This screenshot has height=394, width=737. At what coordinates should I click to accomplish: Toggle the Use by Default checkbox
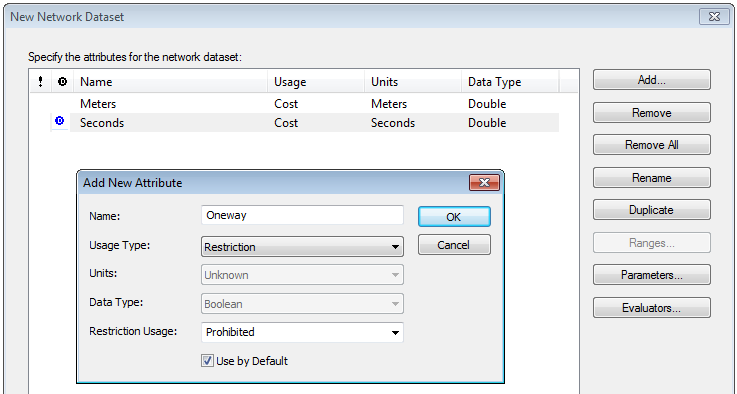pyautogui.click(x=207, y=361)
